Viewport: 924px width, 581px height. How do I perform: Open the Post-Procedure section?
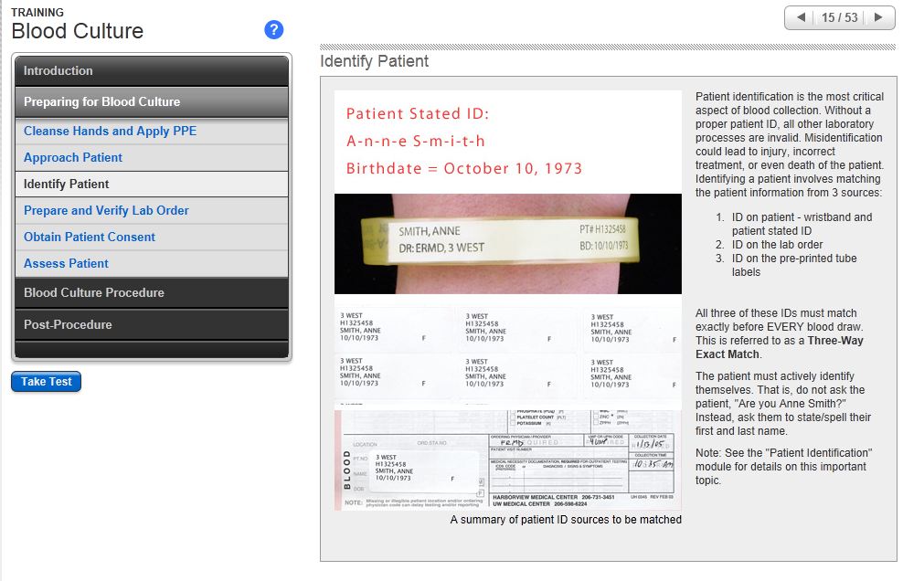(x=151, y=324)
